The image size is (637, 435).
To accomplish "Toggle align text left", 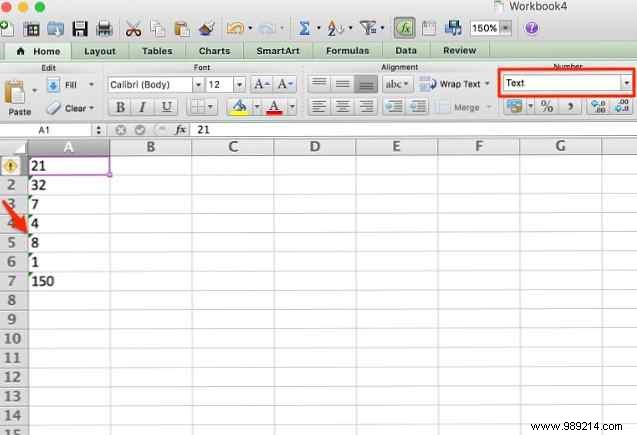I will (x=318, y=107).
